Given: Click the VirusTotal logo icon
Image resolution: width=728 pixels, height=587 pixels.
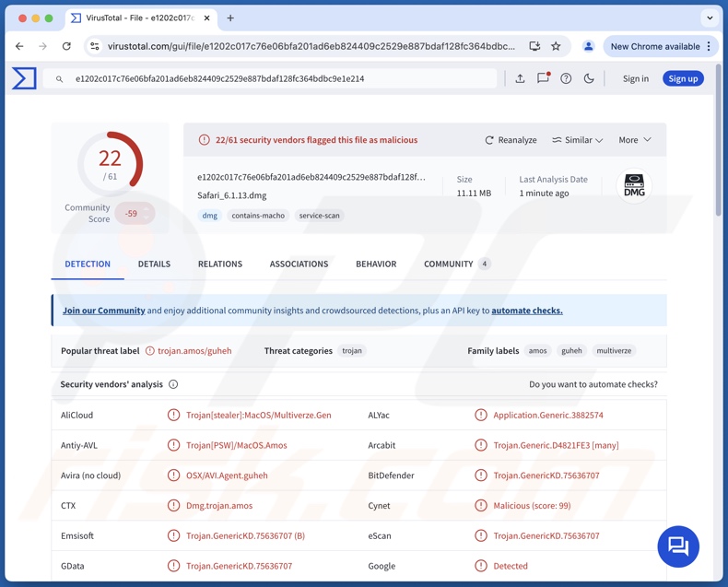Looking at the screenshot, I should 24,78.
